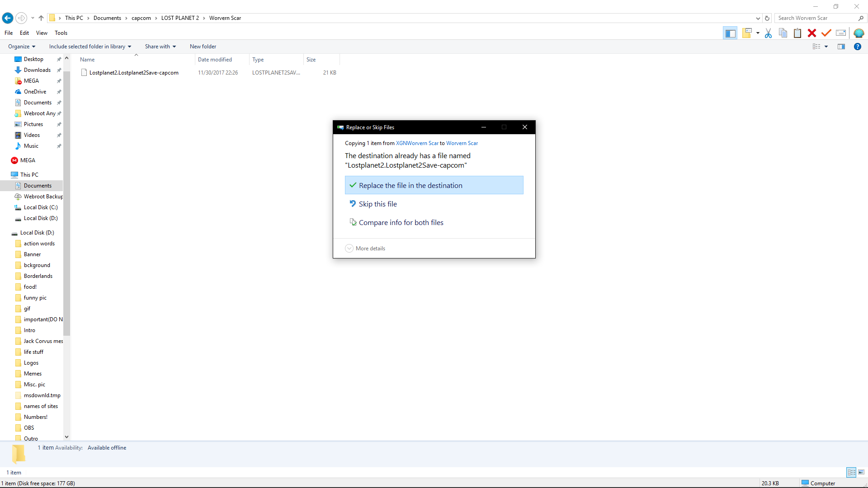Click the orange checkmark Properties icon
Screen dimensions: 868x488
point(826,33)
